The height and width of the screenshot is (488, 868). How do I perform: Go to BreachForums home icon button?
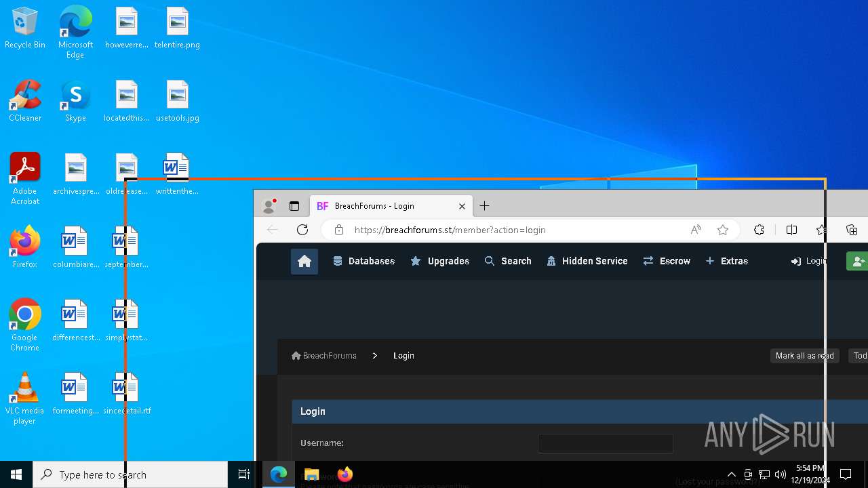click(304, 261)
